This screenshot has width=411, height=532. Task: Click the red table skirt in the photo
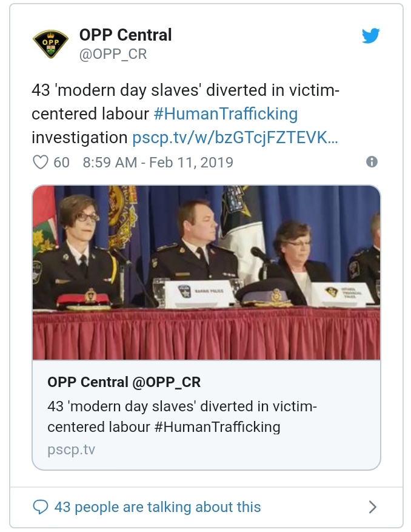click(206, 337)
